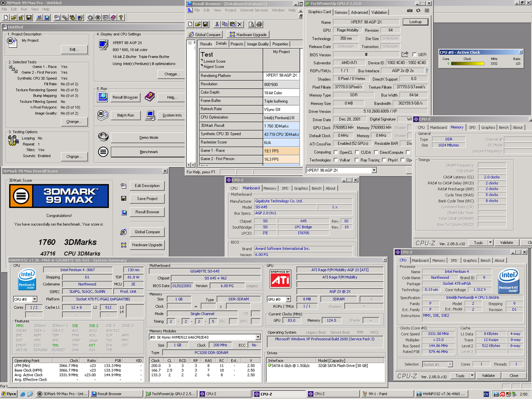Viewport: 532px width, 399px height.
Task: Click Batch Run button in 3DMark
Action: (126, 115)
